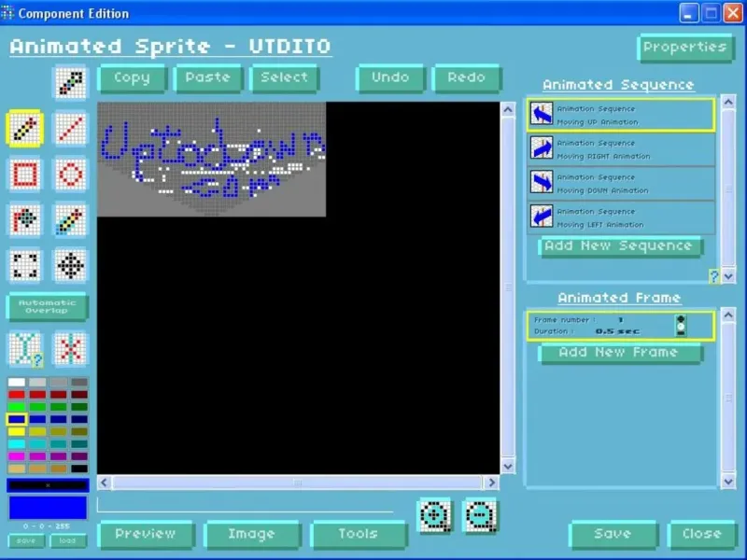Click the zoom in magnifier icon
This screenshot has width=747, height=560.
pyautogui.click(x=434, y=515)
